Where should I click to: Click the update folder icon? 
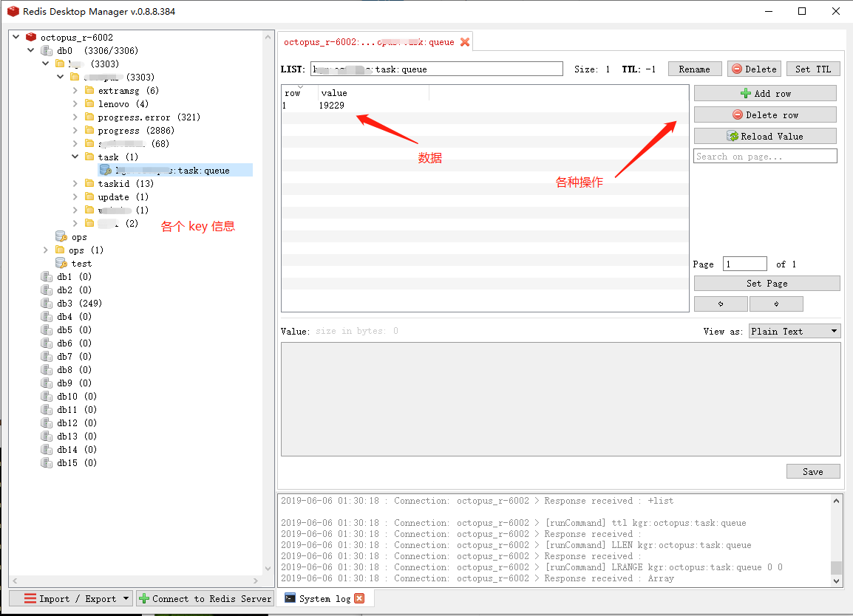(89, 196)
